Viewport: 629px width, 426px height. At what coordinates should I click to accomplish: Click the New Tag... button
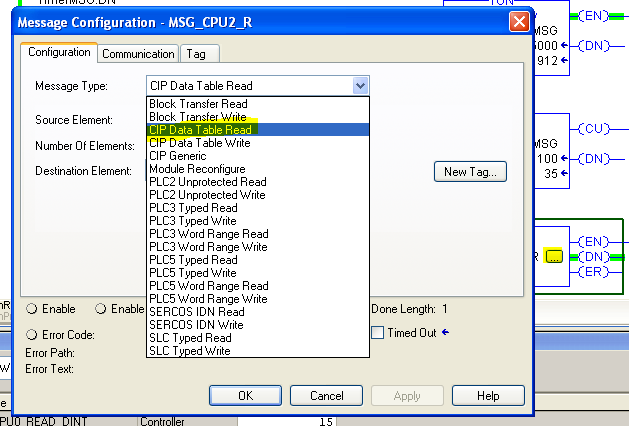(470, 172)
